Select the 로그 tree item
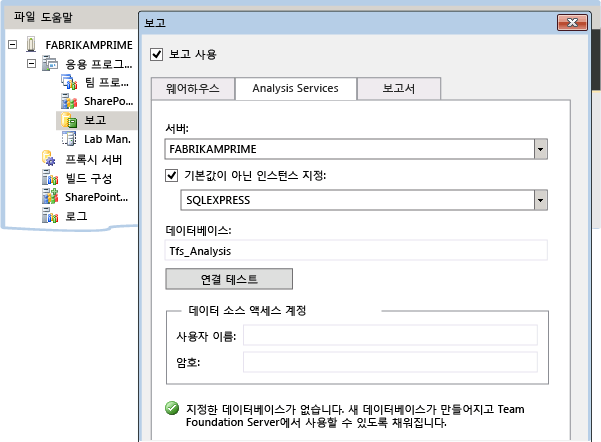This screenshot has width=601, height=442. [x=76, y=216]
